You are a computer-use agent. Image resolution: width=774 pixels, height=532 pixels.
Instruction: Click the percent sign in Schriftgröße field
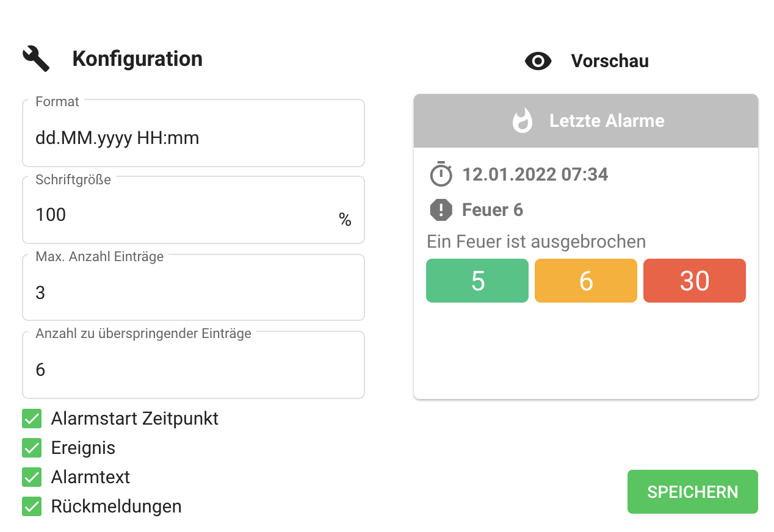coord(345,220)
